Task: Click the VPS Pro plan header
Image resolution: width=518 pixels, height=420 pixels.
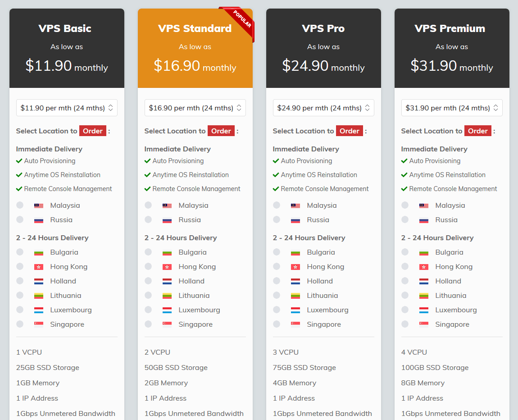Action: 323,28
